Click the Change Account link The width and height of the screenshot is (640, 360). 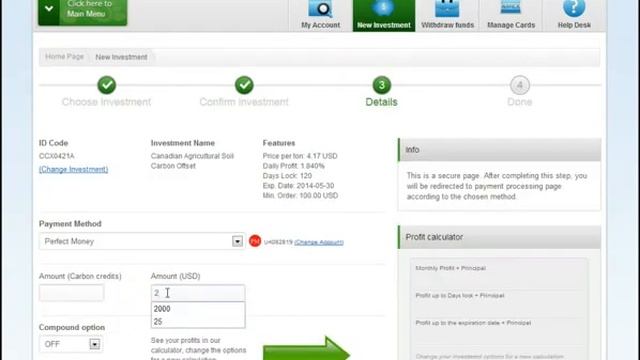(x=319, y=242)
